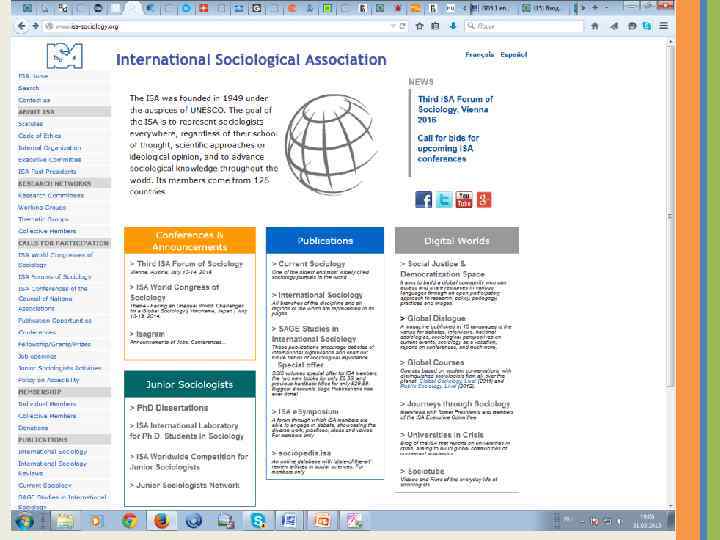Image resolution: width=720 pixels, height=540 pixels.
Task: Click the ISA logo at top left
Action: [65, 56]
